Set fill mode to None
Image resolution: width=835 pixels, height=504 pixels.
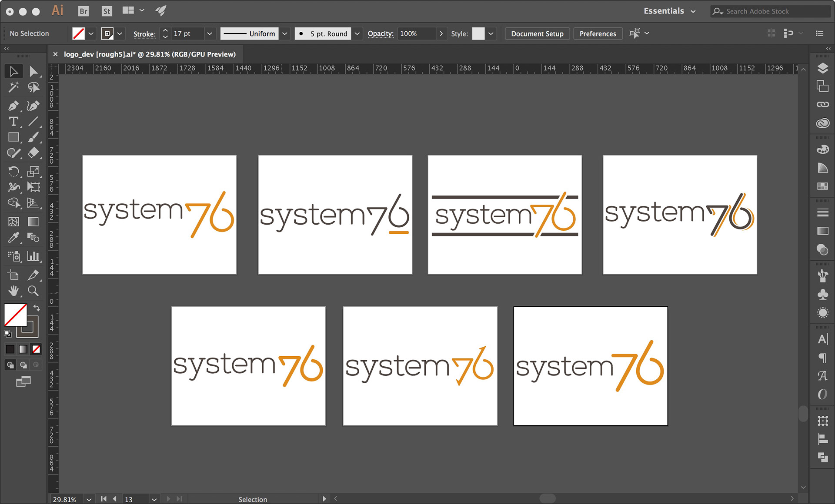pos(36,349)
